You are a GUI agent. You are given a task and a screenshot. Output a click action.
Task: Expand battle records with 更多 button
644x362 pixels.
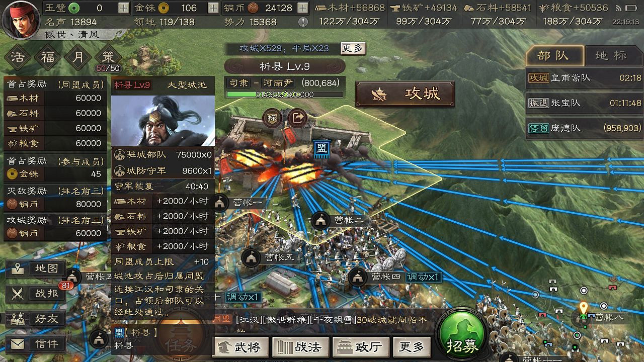click(x=353, y=48)
